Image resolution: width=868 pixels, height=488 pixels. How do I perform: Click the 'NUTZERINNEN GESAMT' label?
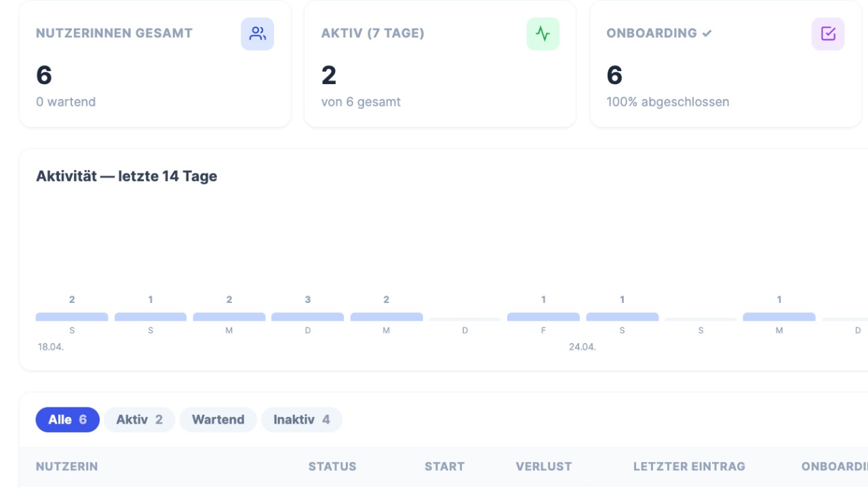pos(115,33)
